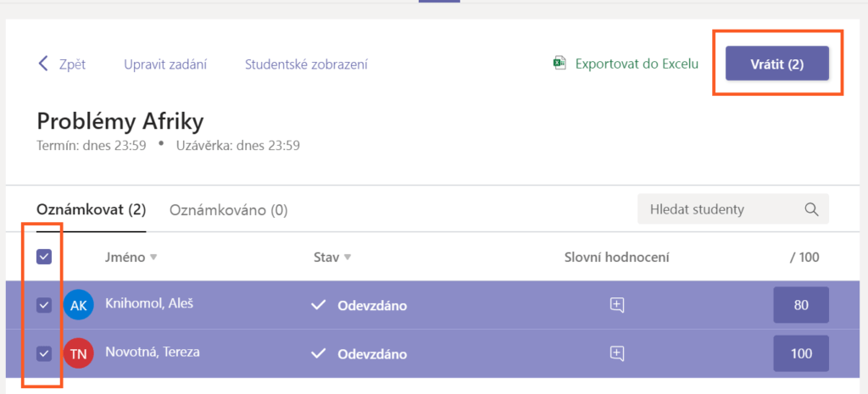Open the Stav column filter arrow

pyautogui.click(x=348, y=258)
